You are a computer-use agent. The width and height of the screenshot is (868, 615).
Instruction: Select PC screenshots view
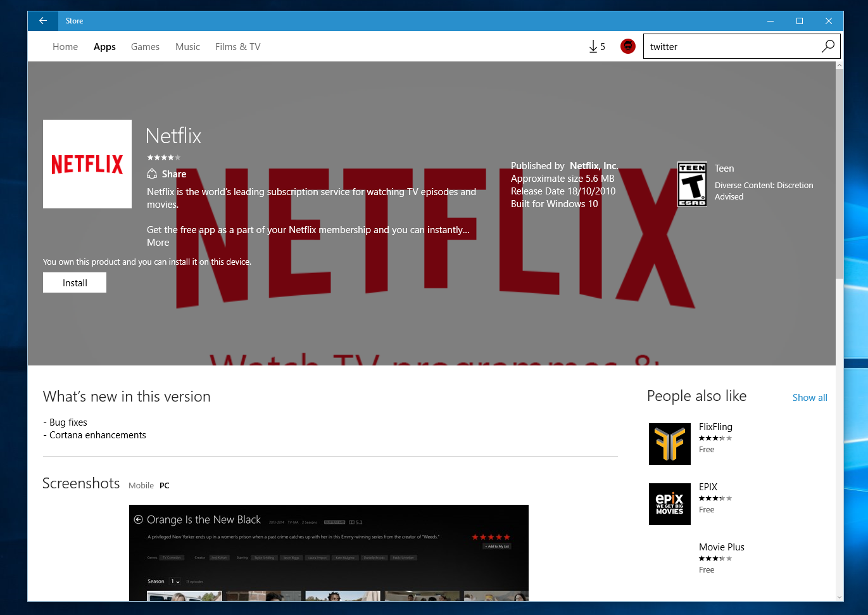(x=165, y=486)
